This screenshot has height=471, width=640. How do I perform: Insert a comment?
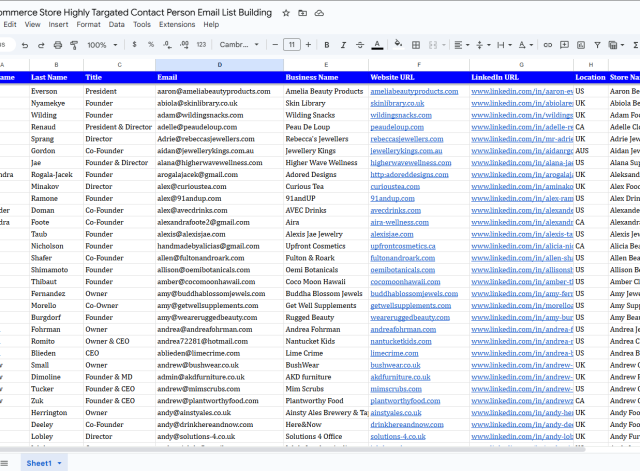564,45
